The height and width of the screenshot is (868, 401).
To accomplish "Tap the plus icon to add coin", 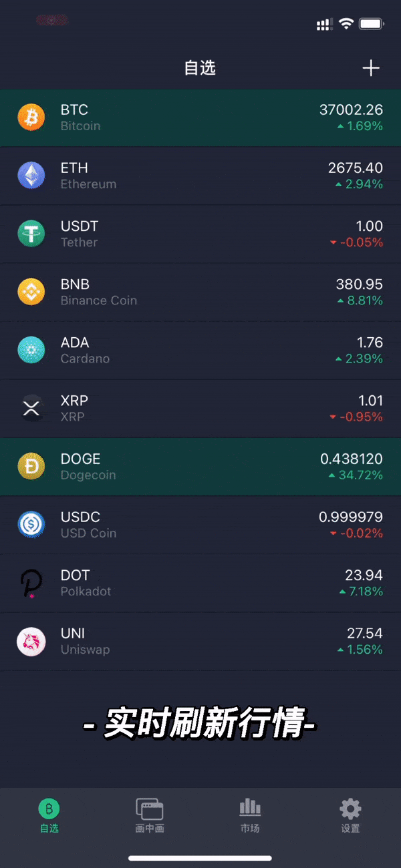I will click(x=371, y=68).
